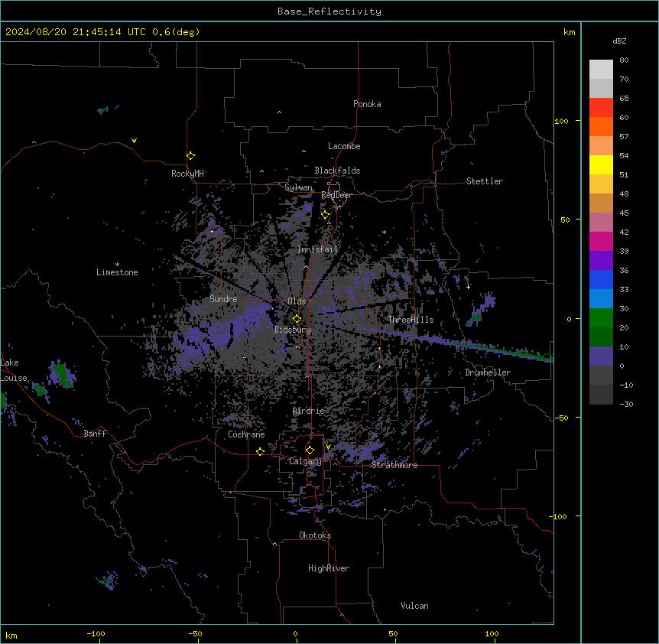Click the yellow station marker near RockyMH

(x=191, y=156)
